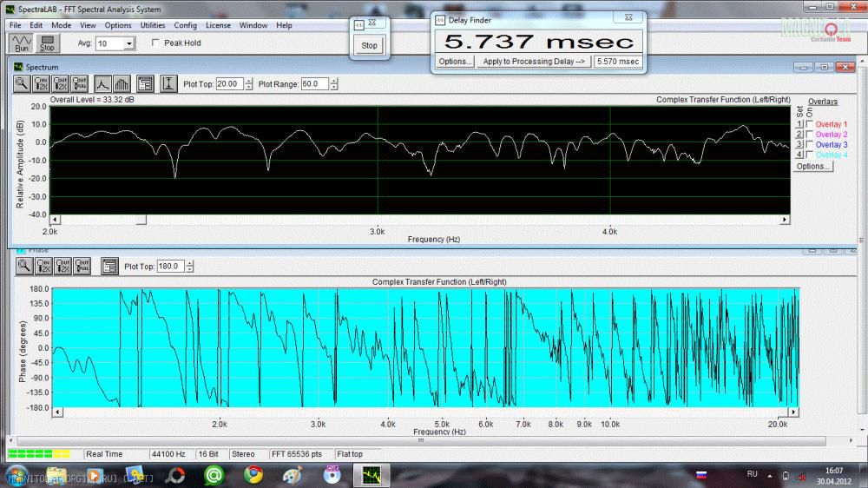The height and width of the screenshot is (488, 868).
Task: Click the Plot Range input field
Action: [315, 83]
